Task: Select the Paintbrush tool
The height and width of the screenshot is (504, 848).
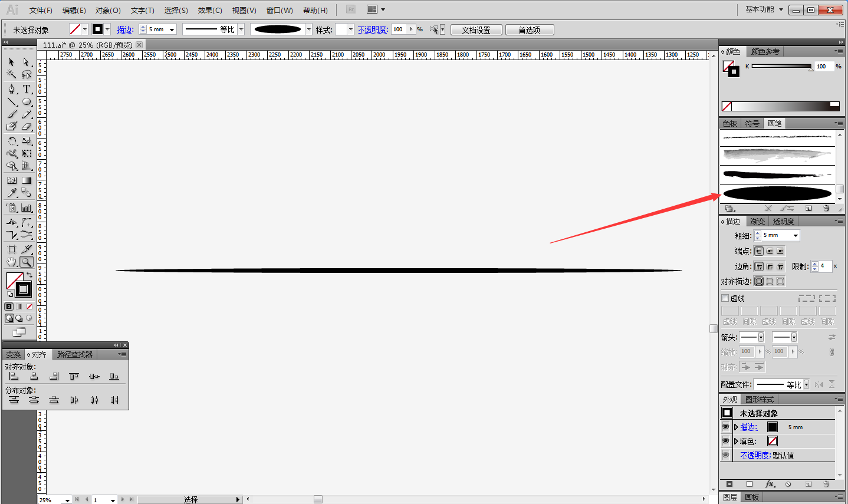Action: click(x=11, y=114)
